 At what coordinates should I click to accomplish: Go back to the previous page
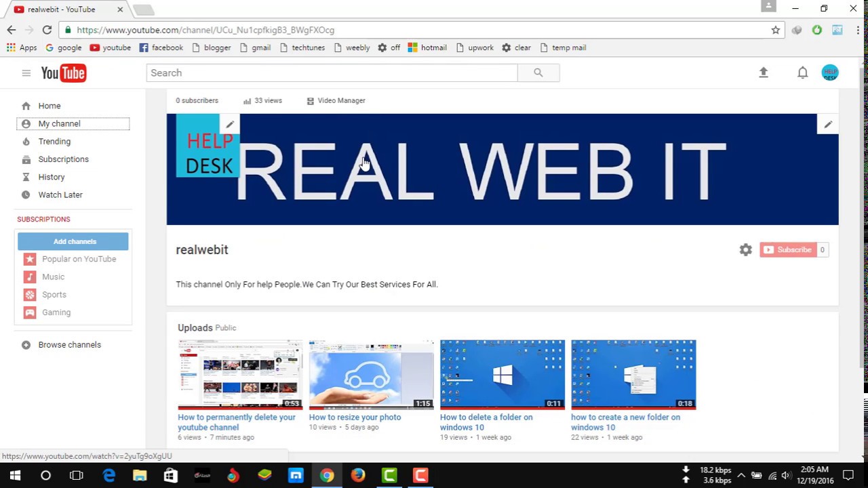(x=12, y=30)
